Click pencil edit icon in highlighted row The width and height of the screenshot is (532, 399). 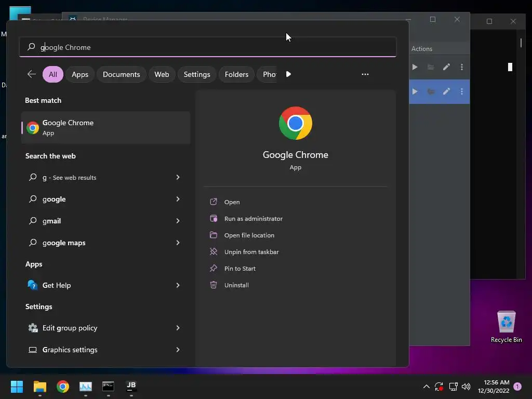(x=446, y=91)
